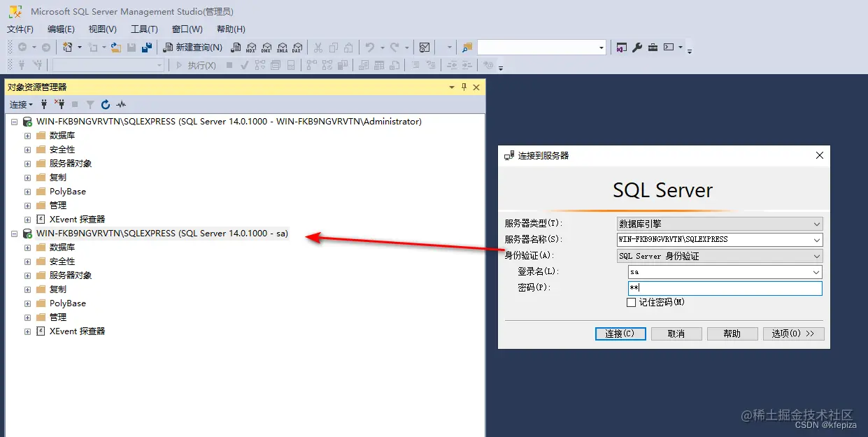
Task: Click the 取消 button
Action: 676,334
